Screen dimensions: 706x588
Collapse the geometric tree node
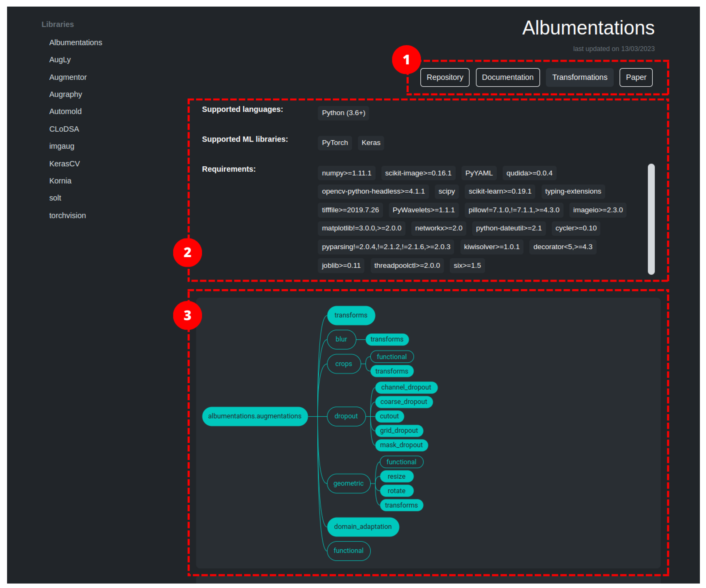pos(348,483)
